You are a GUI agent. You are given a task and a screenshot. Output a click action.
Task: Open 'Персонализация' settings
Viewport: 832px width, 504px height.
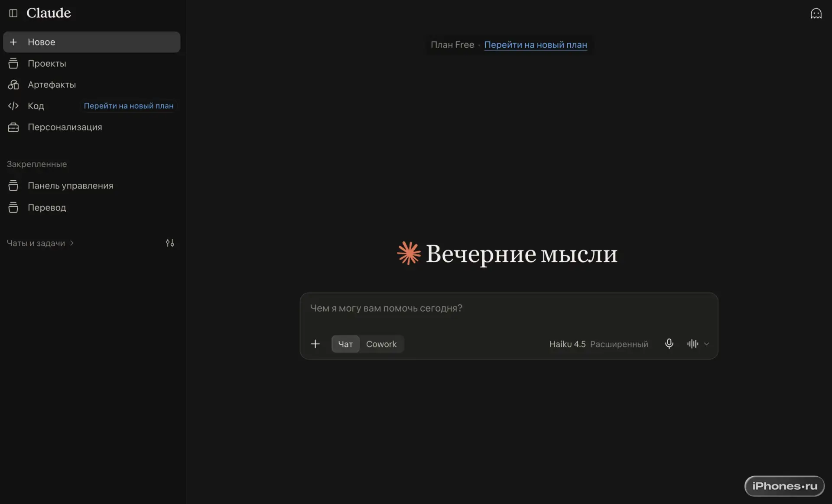(x=91, y=127)
